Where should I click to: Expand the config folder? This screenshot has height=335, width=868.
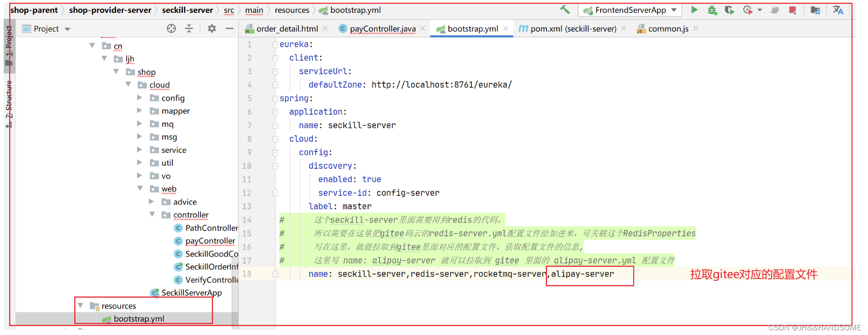tap(139, 97)
